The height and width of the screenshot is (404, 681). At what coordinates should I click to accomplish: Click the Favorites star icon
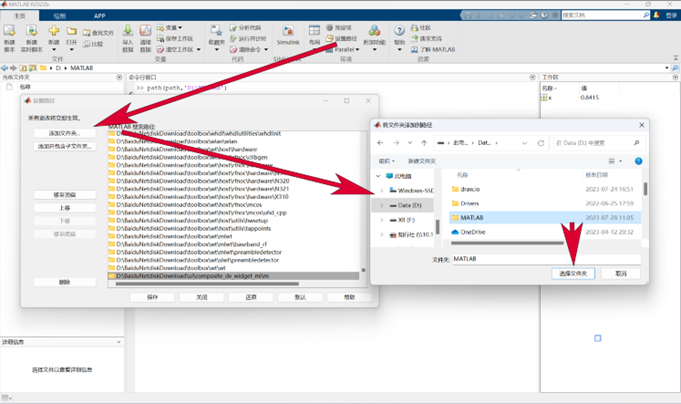pos(216,31)
